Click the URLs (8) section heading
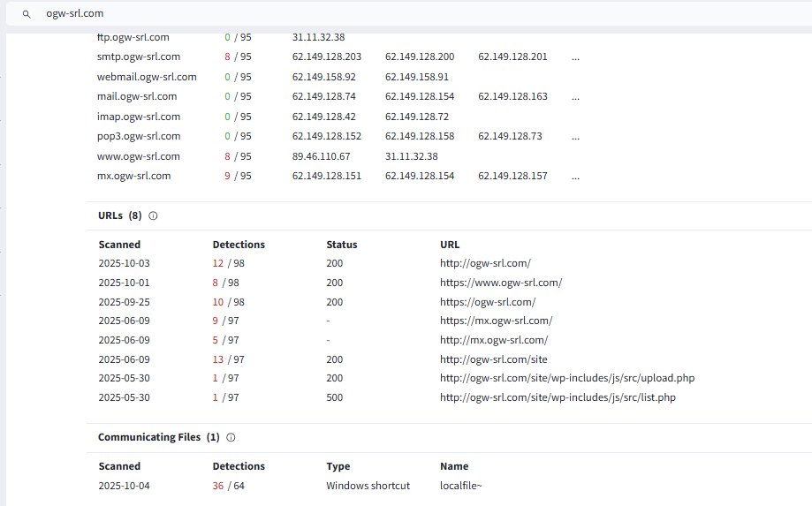The width and height of the screenshot is (812, 506). point(119,215)
